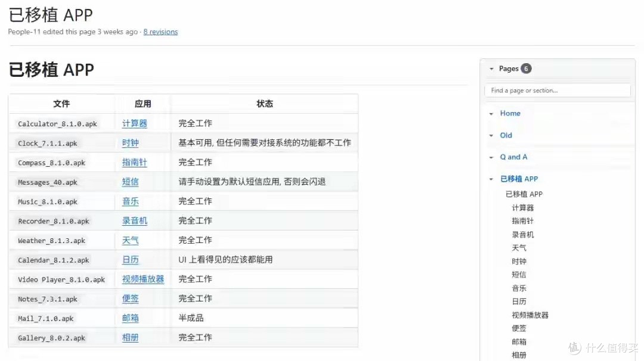This screenshot has width=644, height=361.
Task: Open the 录音机 link in table
Action: (x=134, y=220)
